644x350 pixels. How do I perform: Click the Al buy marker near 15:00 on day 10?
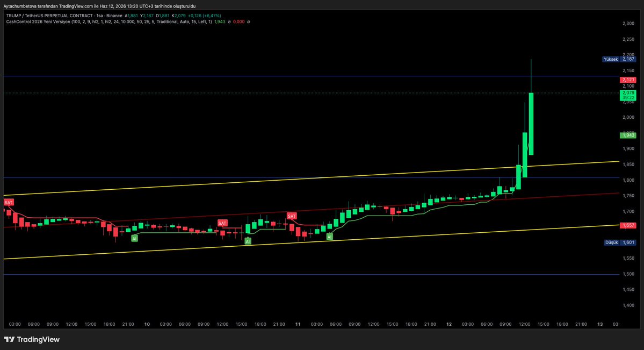point(248,241)
